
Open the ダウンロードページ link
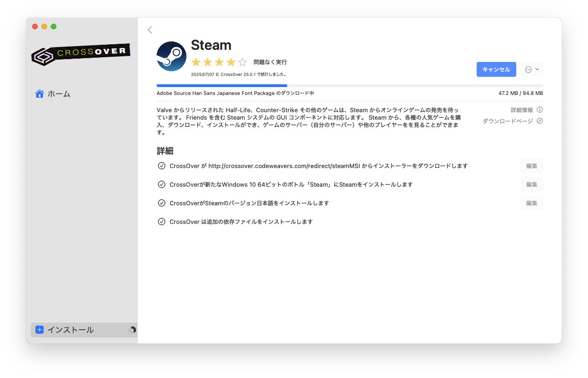(x=507, y=121)
